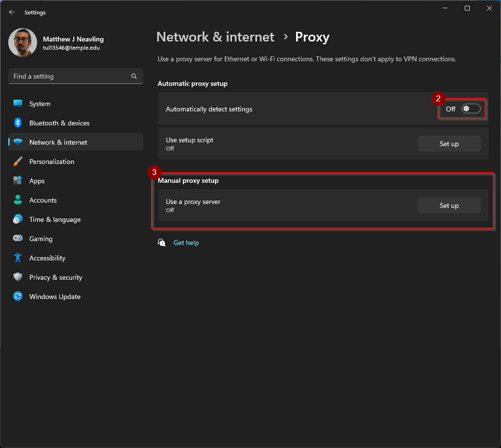Click the Use setup script label
This screenshot has width=501, height=448.
[x=189, y=140]
